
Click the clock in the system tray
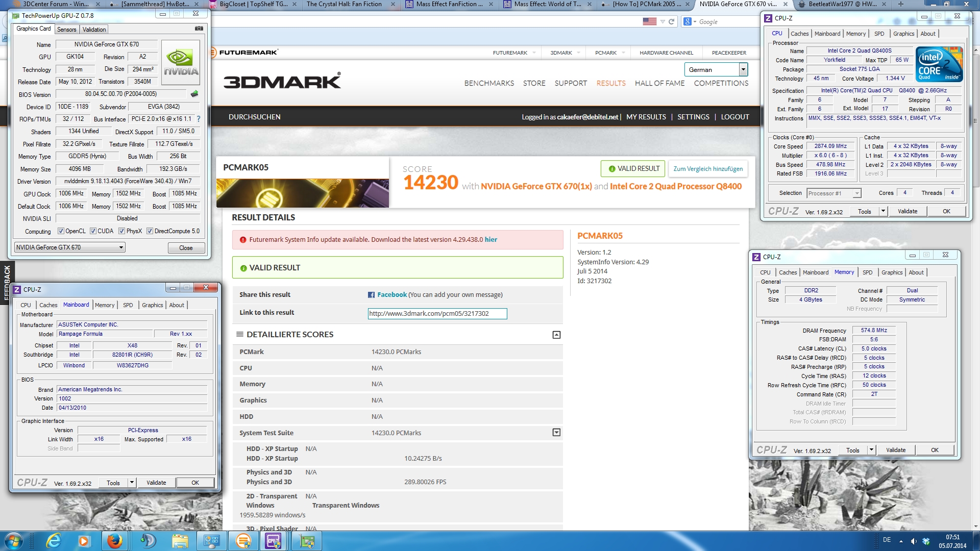pyautogui.click(x=952, y=541)
